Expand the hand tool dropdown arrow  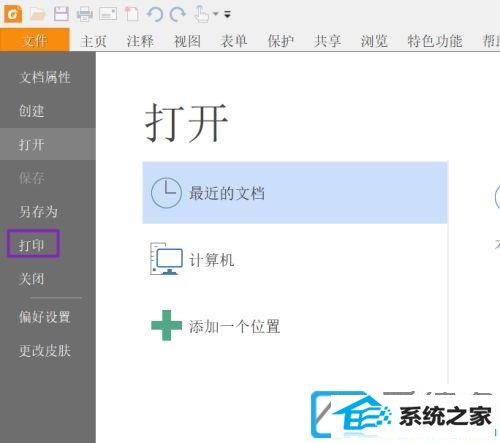tap(216, 14)
